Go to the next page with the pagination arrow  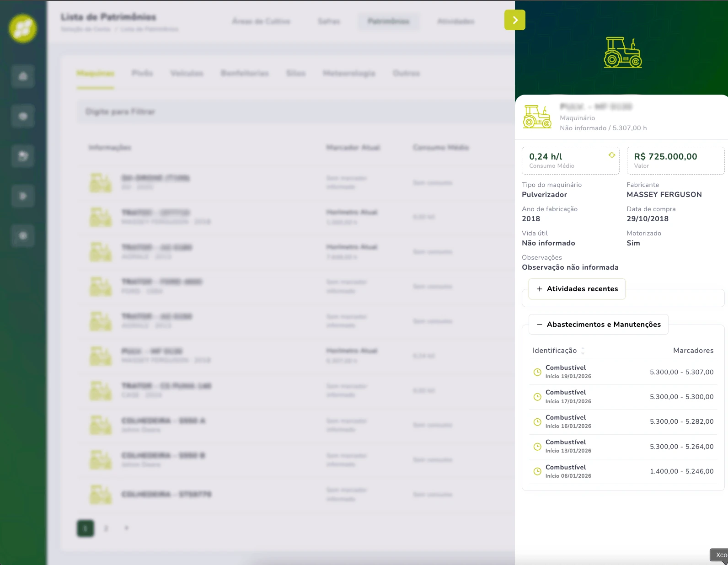pyautogui.click(x=127, y=528)
